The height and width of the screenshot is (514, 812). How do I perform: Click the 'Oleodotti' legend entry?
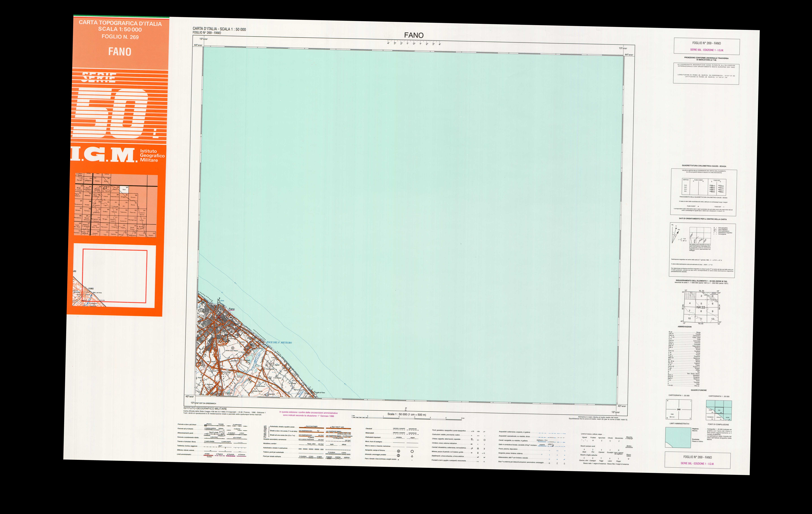(369, 429)
